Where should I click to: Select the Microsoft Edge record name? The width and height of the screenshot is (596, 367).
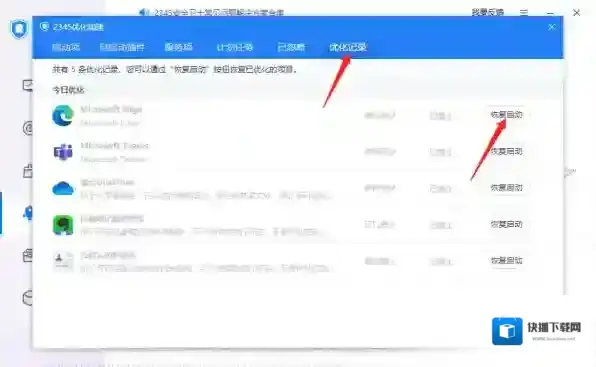[111, 109]
